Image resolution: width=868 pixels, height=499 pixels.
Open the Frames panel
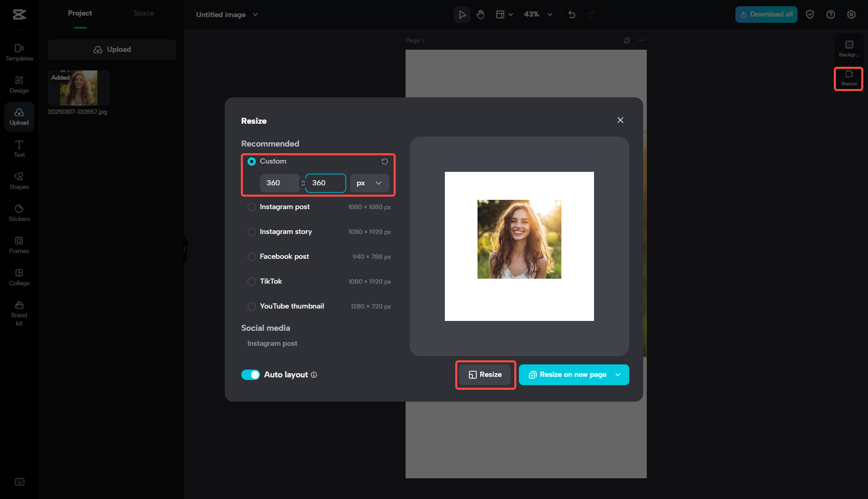[19, 245]
